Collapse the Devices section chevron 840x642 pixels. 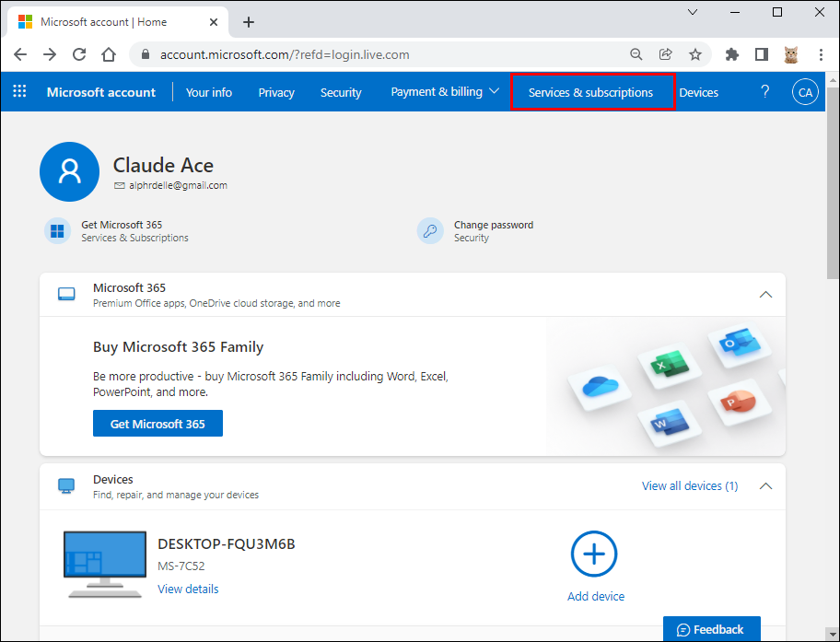(x=765, y=486)
